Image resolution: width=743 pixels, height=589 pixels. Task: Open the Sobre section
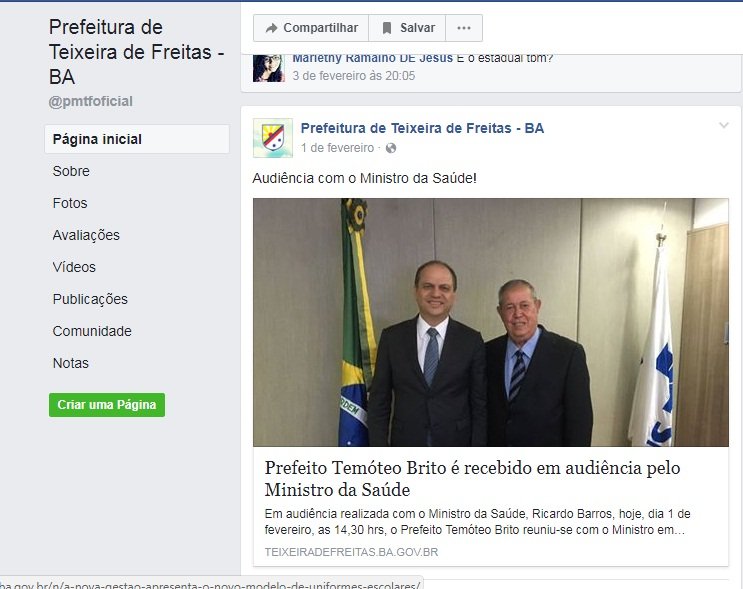click(71, 171)
